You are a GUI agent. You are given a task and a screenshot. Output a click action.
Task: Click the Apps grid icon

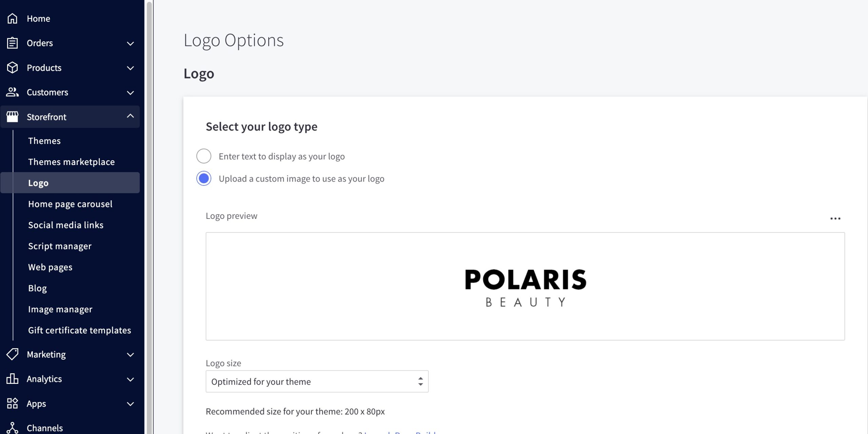(12, 404)
